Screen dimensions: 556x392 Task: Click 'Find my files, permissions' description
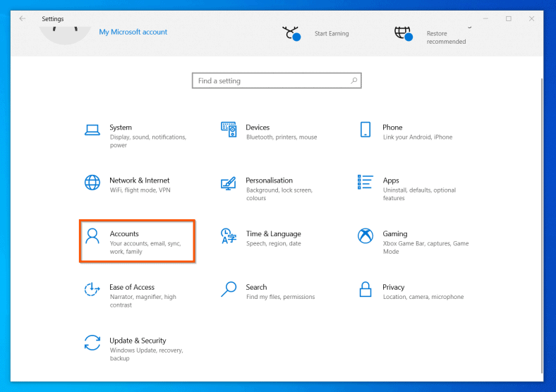pyautogui.click(x=280, y=297)
